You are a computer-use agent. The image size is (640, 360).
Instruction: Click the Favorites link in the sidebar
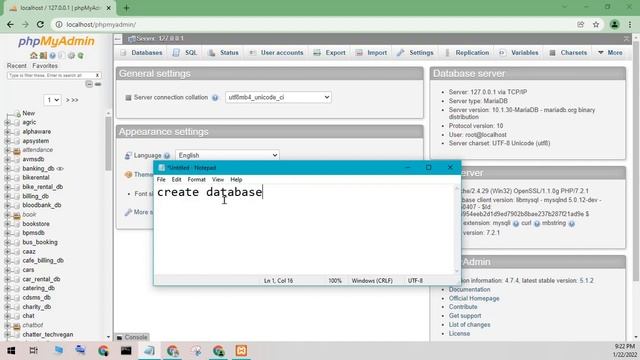(45, 66)
